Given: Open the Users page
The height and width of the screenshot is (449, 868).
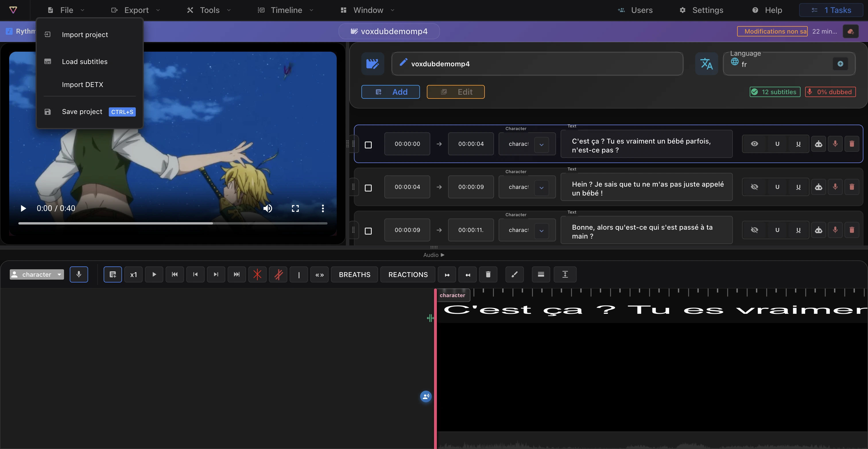Looking at the screenshot, I should tap(635, 10).
